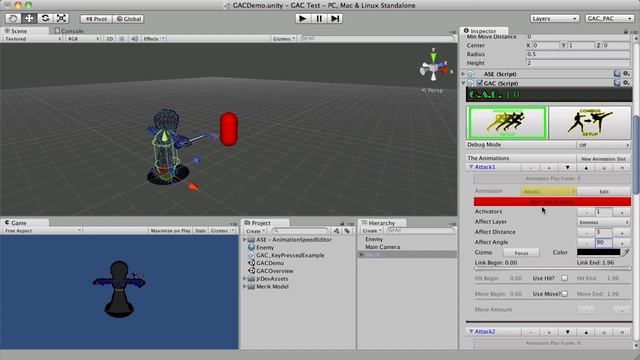
Task: Switch to the Console tab
Action: [69, 31]
